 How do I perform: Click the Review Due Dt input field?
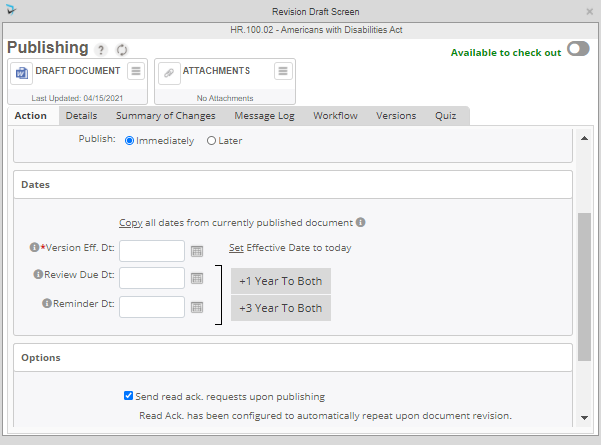pos(152,278)
